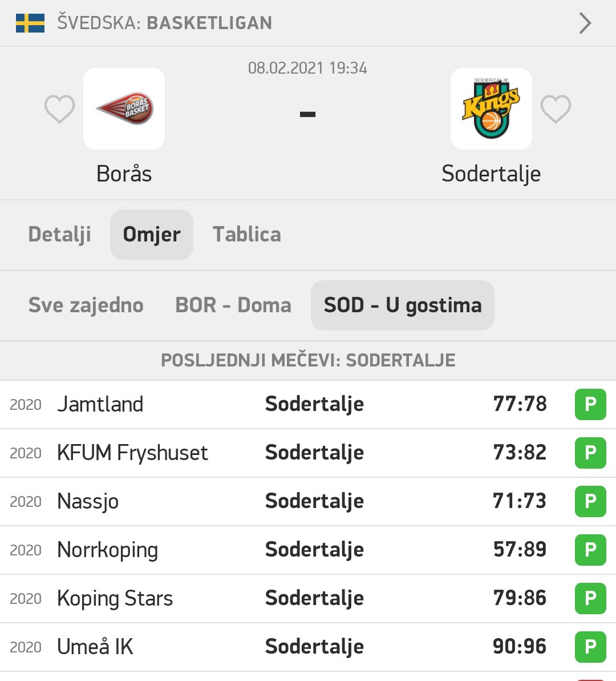Select the SOD - U gostima filter
The image size is (616, 681).
403,305
